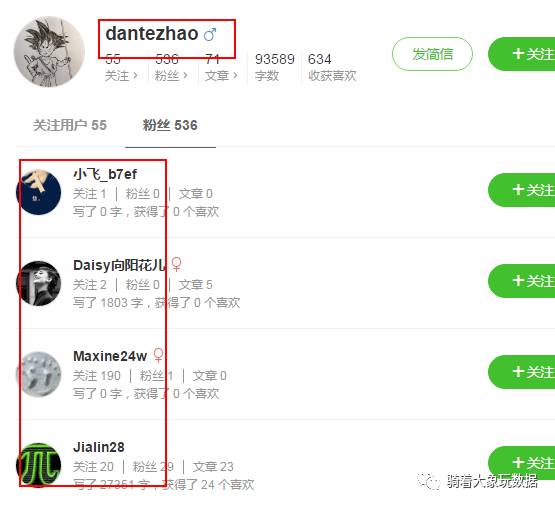Screen dimensions: 555x506
Task: Follow user 小飞_b7ef
Action: [x=521, y=190]
